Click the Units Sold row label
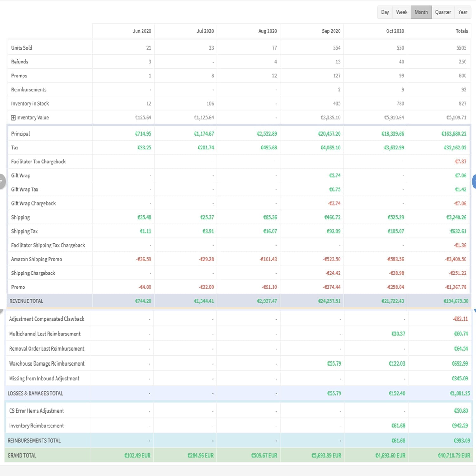 click(x=22, y=48)
